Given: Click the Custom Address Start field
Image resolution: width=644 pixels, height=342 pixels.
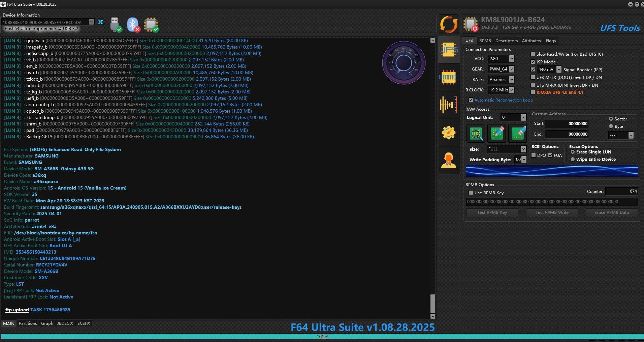Looking at the screenshot, I should 567,123.
